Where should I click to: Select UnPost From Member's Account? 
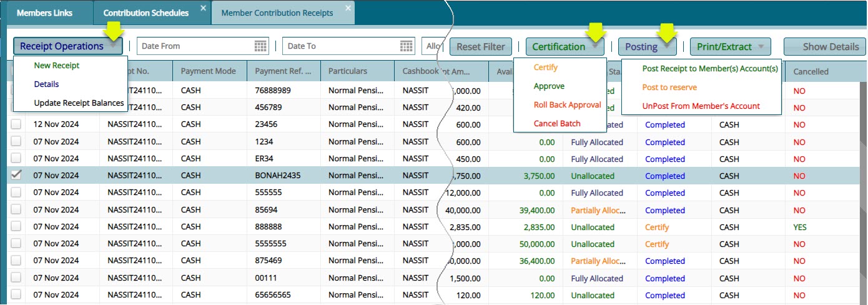coord(701,106)
